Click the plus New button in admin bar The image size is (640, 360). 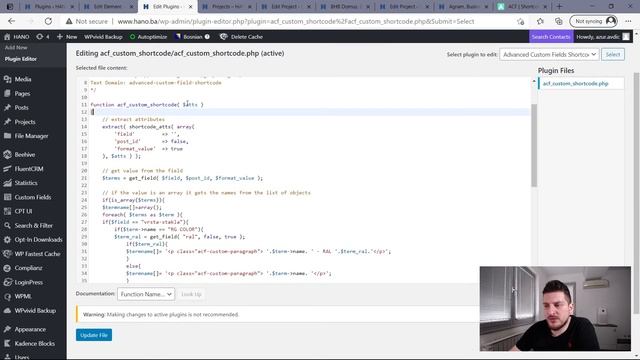coord(67,37)
